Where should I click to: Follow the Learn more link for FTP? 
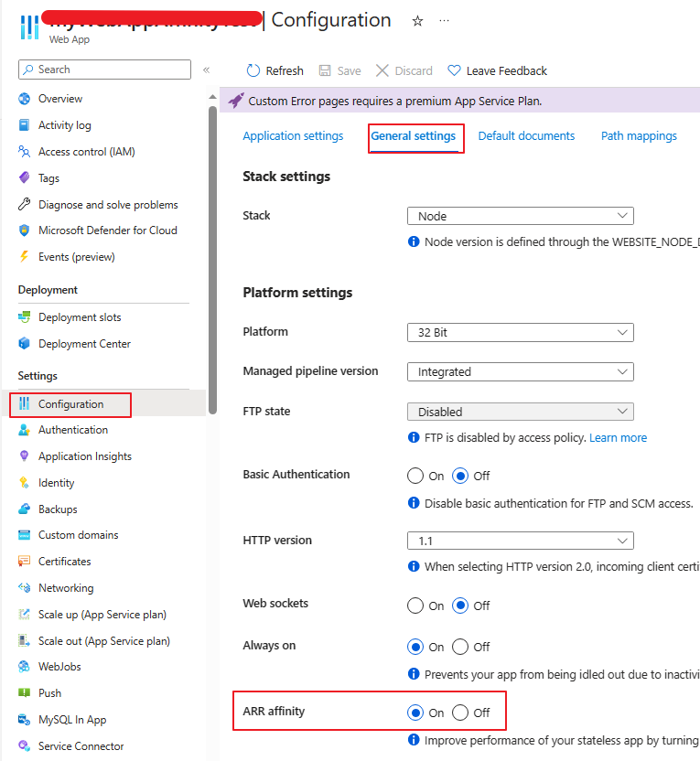pos(618,438)
